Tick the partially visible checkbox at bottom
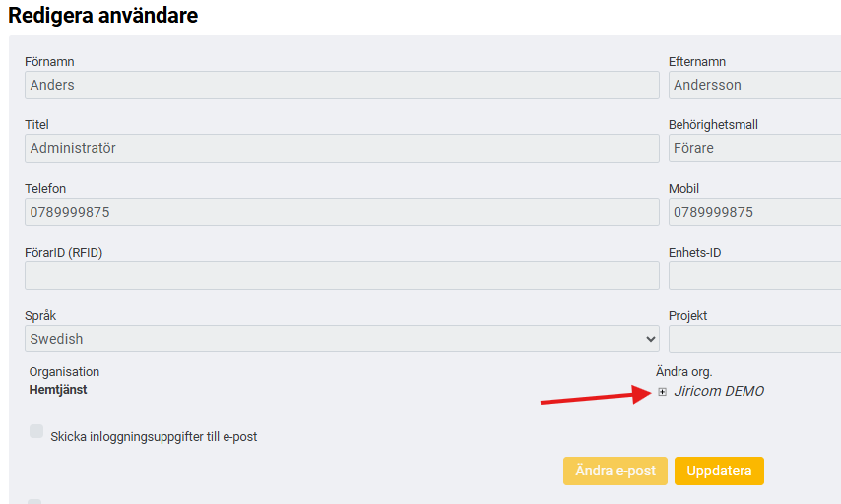The height and width of the screenshot is (504, 841). click(34, 501)
